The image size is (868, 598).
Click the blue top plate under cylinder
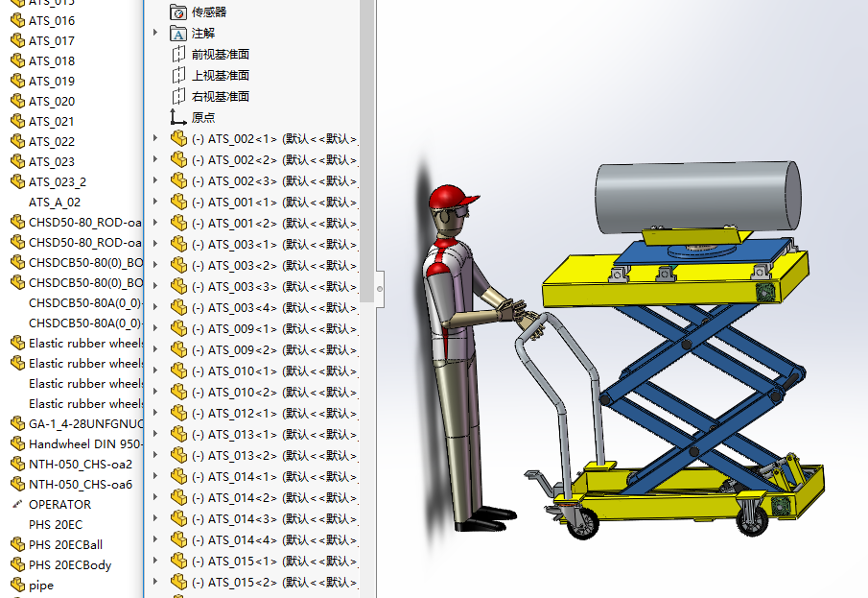click(703, 252)
